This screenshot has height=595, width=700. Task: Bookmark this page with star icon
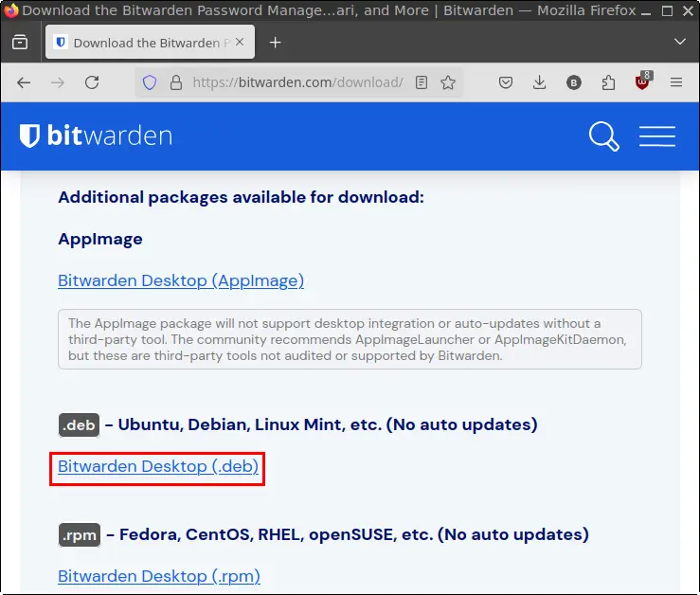[448, 82]
